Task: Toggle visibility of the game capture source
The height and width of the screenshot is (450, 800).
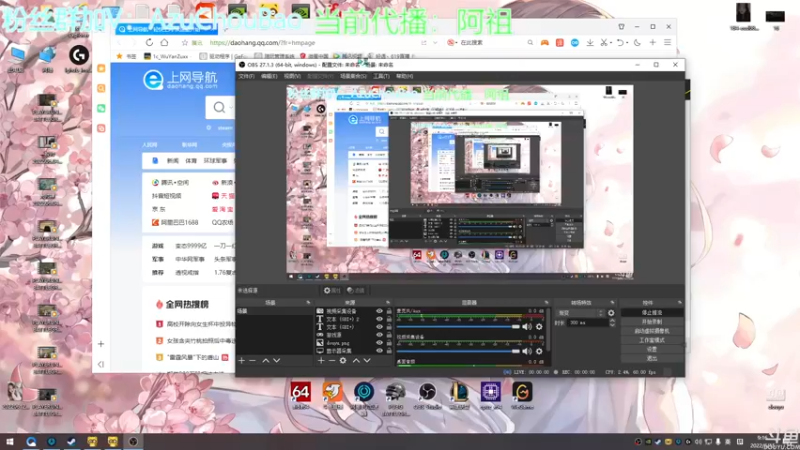Action: pyautogui.click(x=379, y=335)
